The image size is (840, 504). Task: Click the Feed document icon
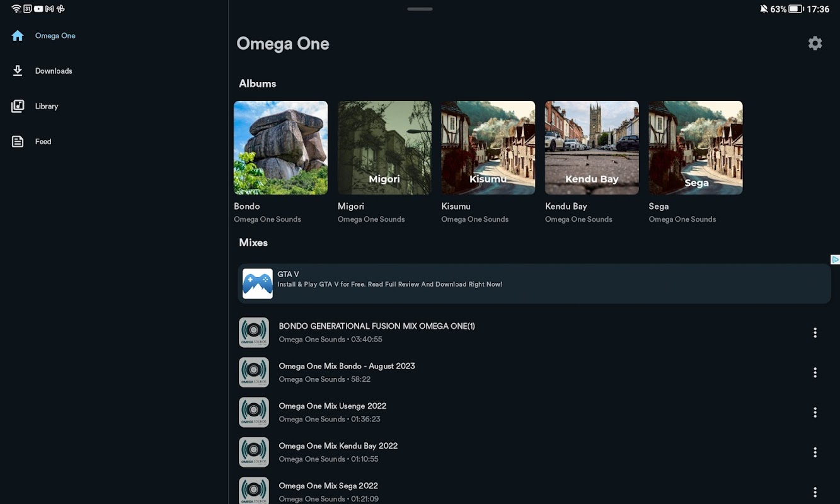(x=18, y=142)
